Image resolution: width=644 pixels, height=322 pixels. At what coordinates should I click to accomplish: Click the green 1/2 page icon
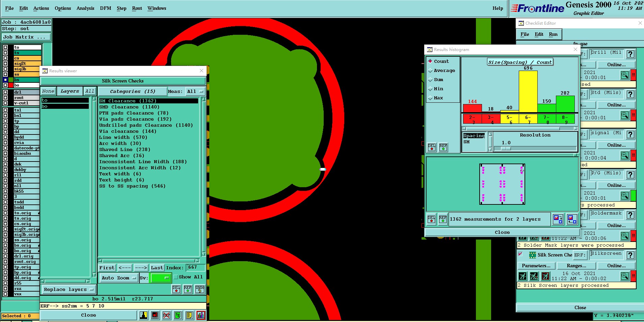178,315
